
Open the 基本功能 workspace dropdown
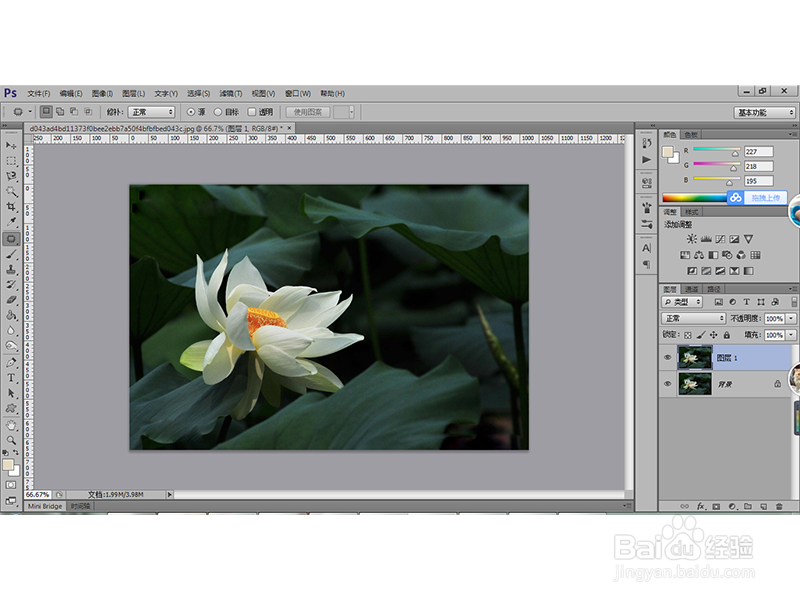(x=764, y=112)
